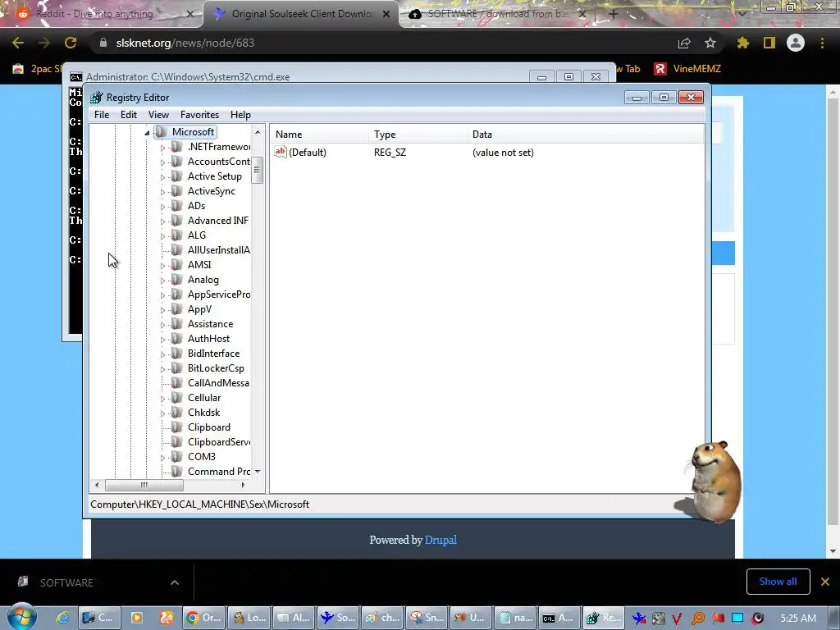Screen dimensions: 840x630
Task: Select the AppServiceProtocols key
Action: tap(218, 294)
